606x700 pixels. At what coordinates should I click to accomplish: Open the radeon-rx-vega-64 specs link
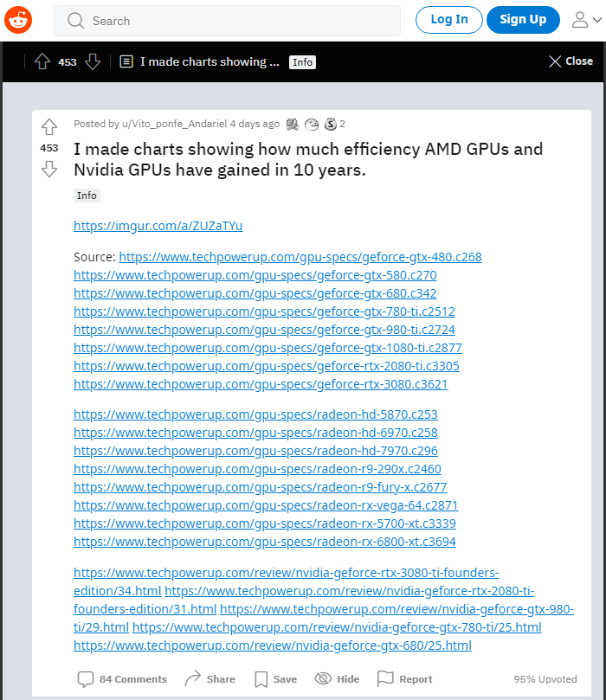tap(266, 505)
